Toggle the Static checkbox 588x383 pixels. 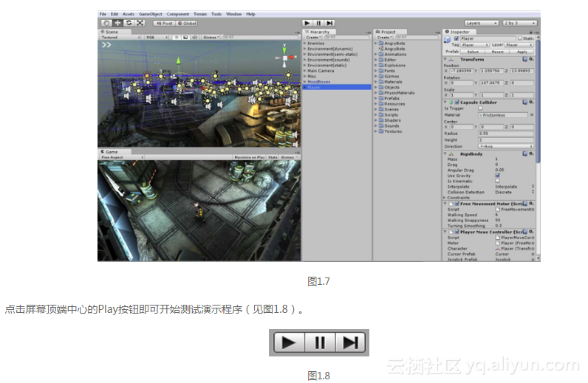[x=520, y=38]
